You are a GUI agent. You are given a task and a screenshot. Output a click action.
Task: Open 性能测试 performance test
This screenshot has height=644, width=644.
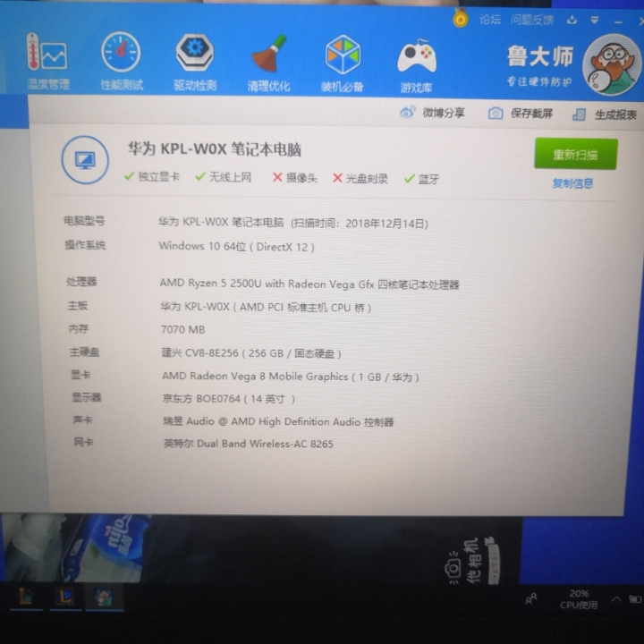(121, 62)
